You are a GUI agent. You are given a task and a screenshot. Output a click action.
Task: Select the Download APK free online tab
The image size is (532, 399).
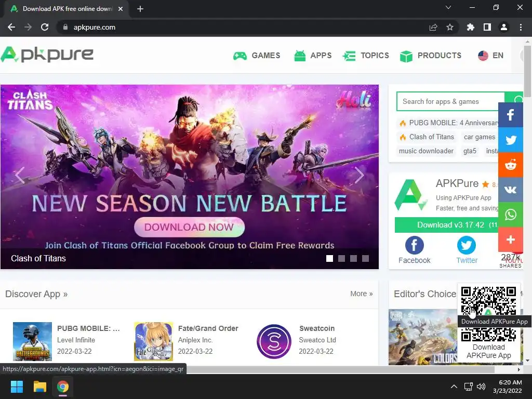66,9
